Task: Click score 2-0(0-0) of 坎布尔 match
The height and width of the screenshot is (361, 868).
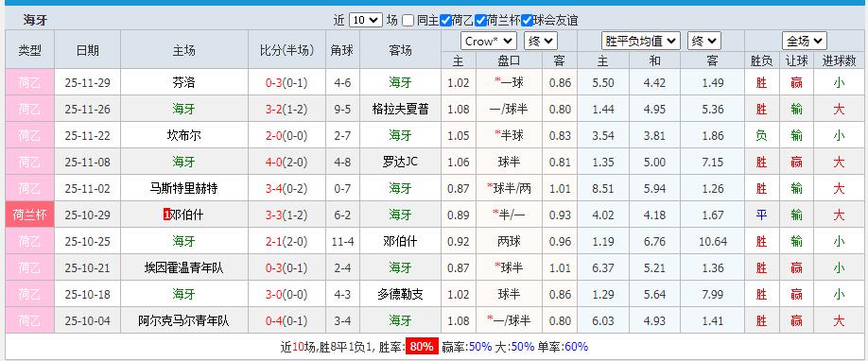Action: tap(286, 136)
